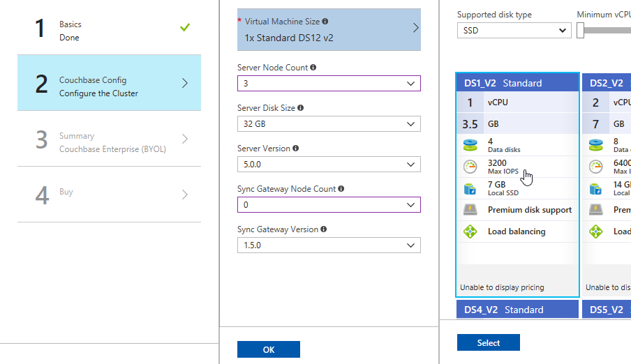Screen dimensions: 631x364
Task: Click info icon beside Sync Gateway Version
Action: click(x=324, y=229)
